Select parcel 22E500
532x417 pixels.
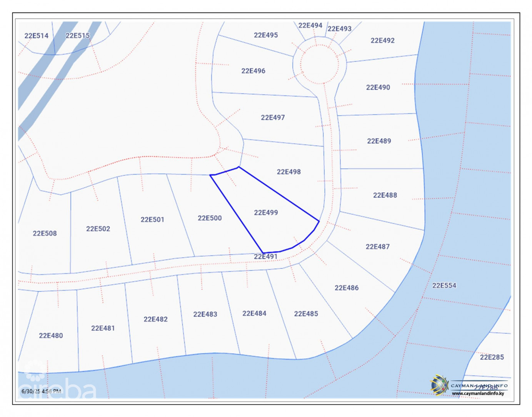(210, 218)
